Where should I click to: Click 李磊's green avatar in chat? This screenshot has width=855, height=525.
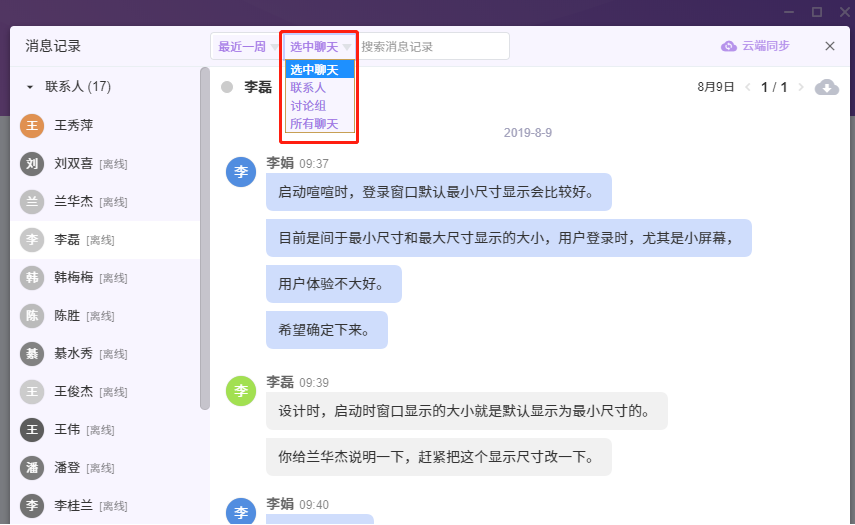pyautogui.click(x=241, y=391)
